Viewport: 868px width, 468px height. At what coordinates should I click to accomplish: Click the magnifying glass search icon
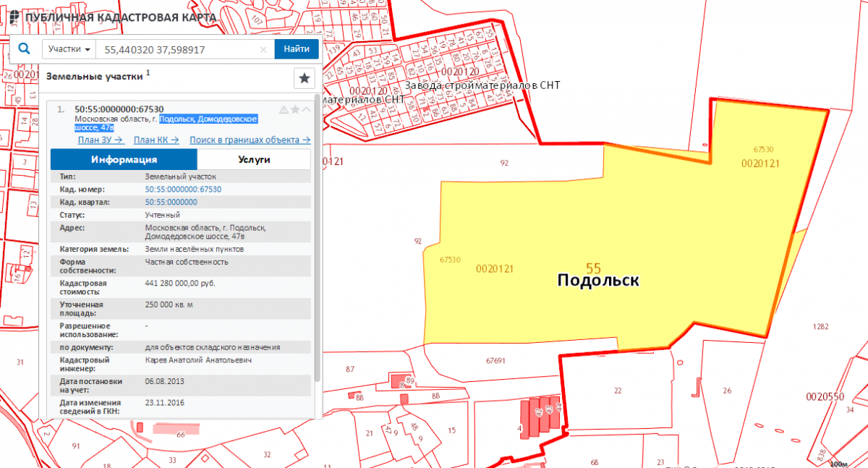24,49
